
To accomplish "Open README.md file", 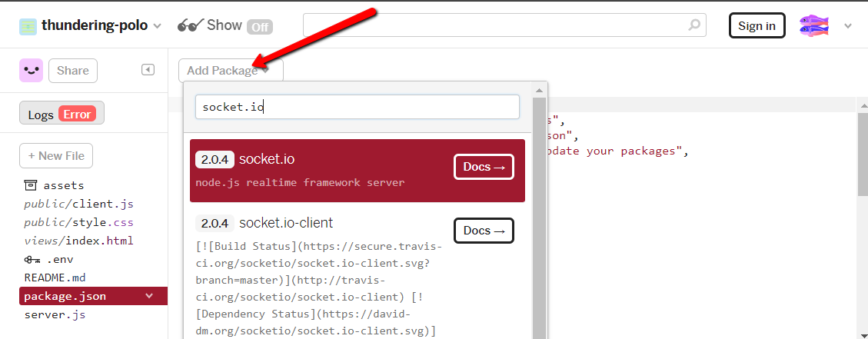I will (55, 278).
